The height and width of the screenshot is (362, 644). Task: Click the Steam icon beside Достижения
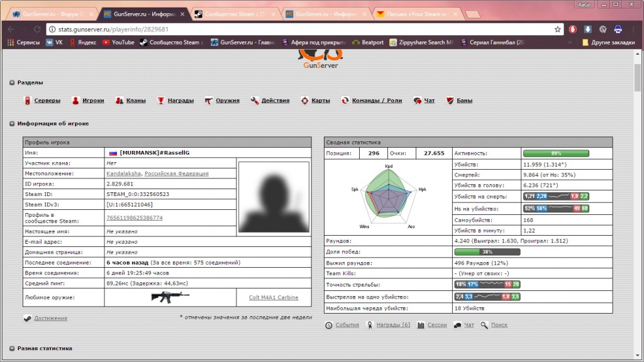point(28,318)
